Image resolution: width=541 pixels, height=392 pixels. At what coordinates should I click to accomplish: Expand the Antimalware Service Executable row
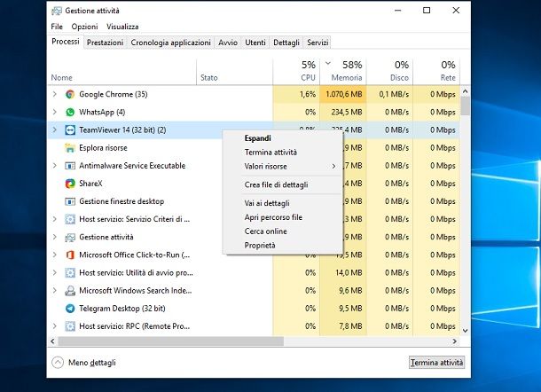tap(54, 166)
